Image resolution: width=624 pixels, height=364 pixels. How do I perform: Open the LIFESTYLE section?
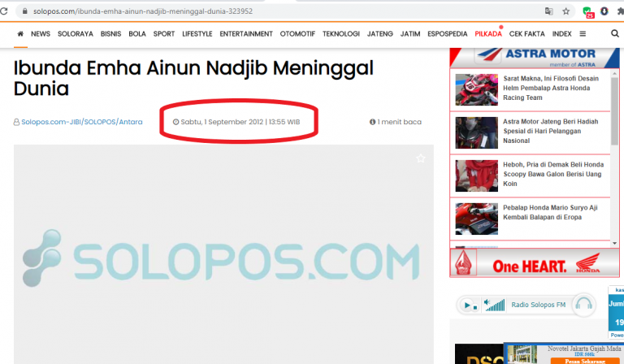point(197,34)
